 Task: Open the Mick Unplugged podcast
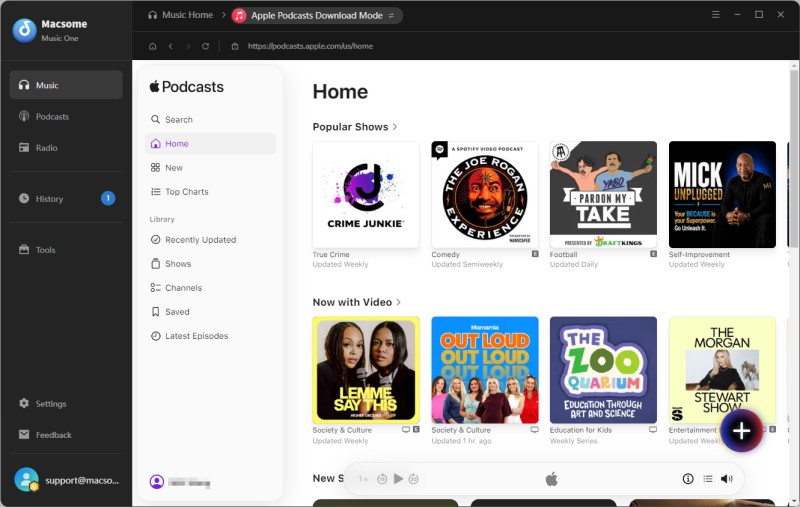(722, 194)
